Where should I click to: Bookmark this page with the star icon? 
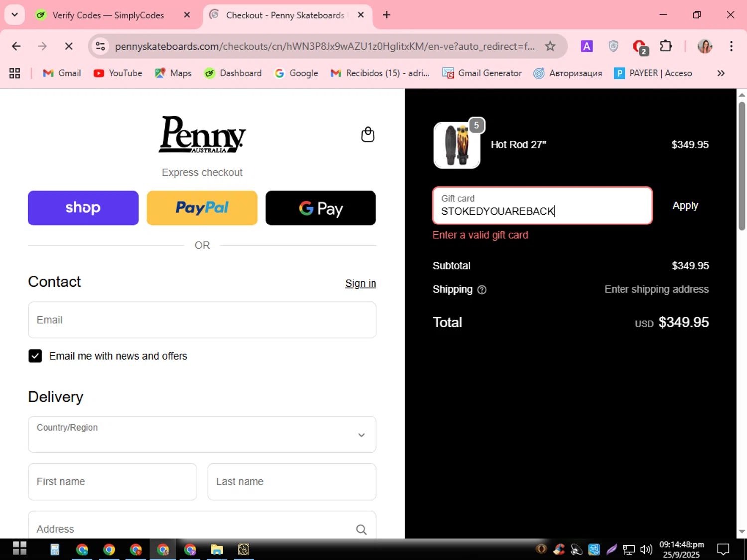point(550,46)
